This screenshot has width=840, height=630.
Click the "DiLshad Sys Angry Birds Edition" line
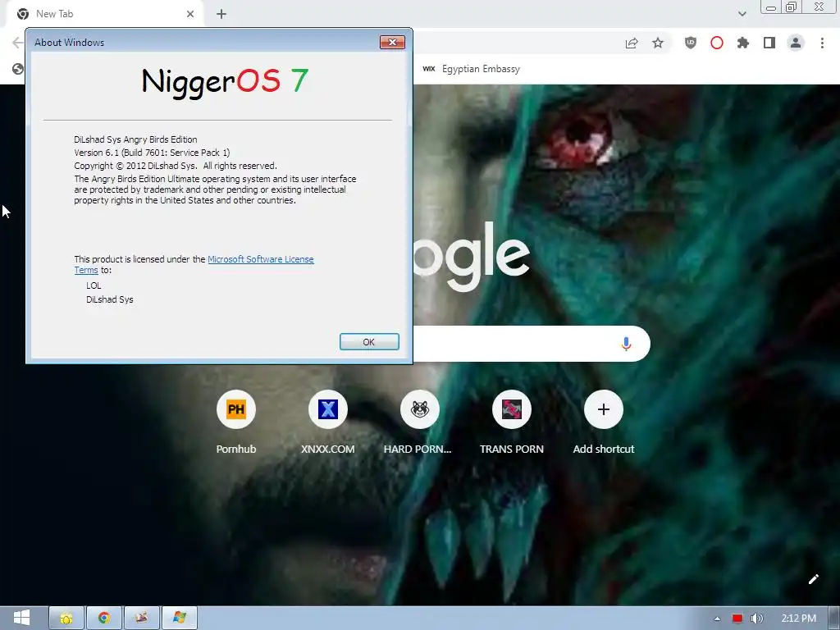pos(135,139)
